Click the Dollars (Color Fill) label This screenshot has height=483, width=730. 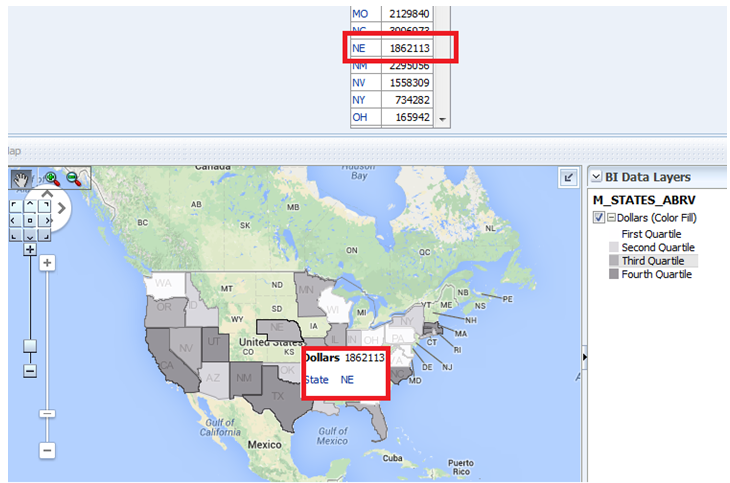click(656, 218)
